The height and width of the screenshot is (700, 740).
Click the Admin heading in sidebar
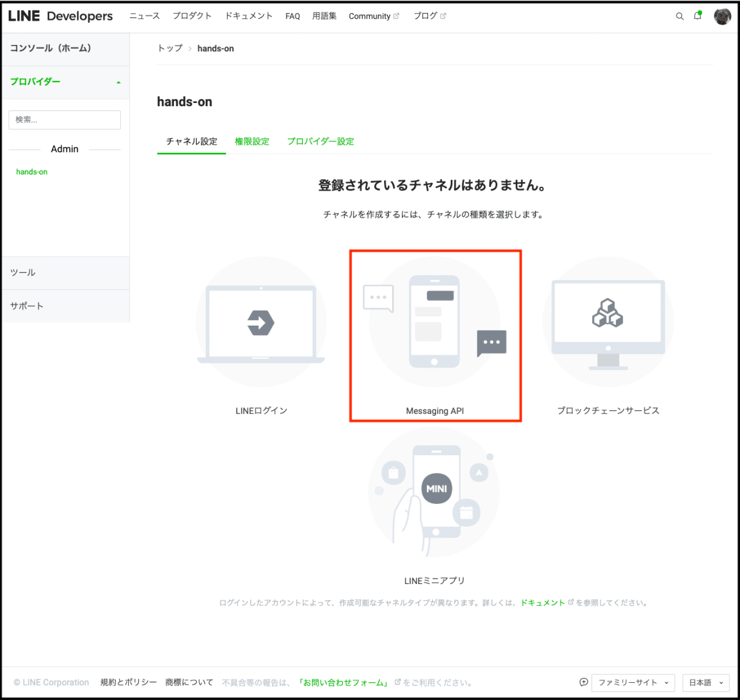coord(65,149)
